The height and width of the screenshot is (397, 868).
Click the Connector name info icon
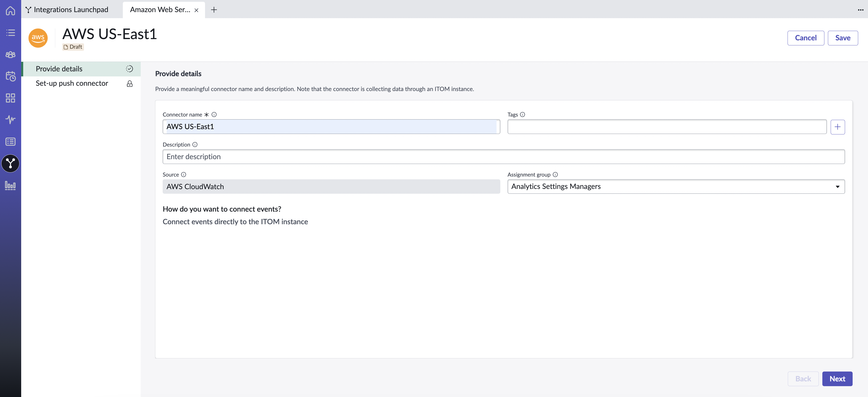tap(214, 115)
